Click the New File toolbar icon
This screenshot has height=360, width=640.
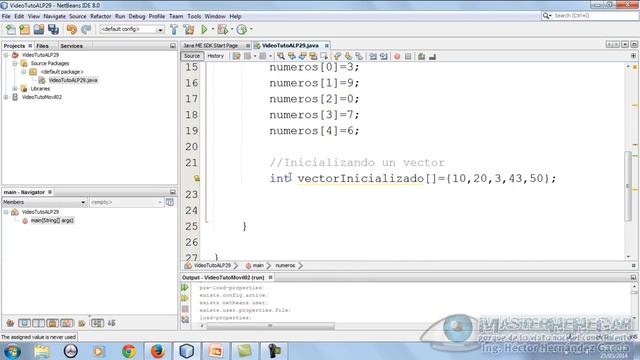[11, 29]
